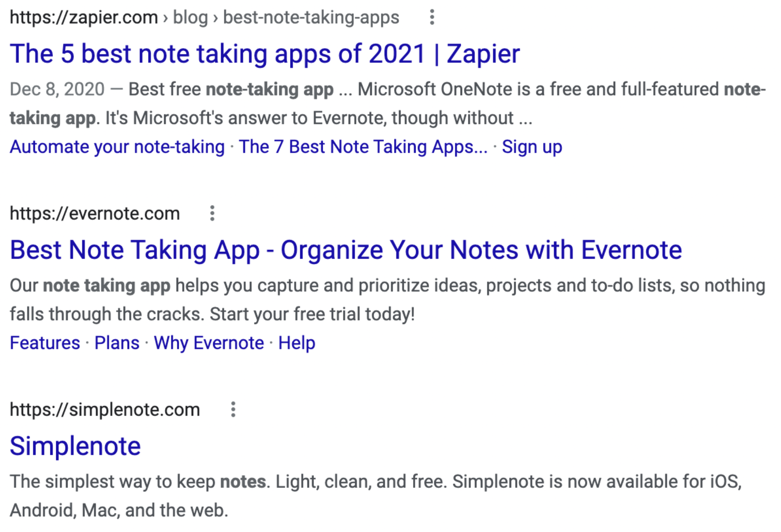
Task: Click the Zapier 'Sign up' sitelink
Action: coord(532,147)
